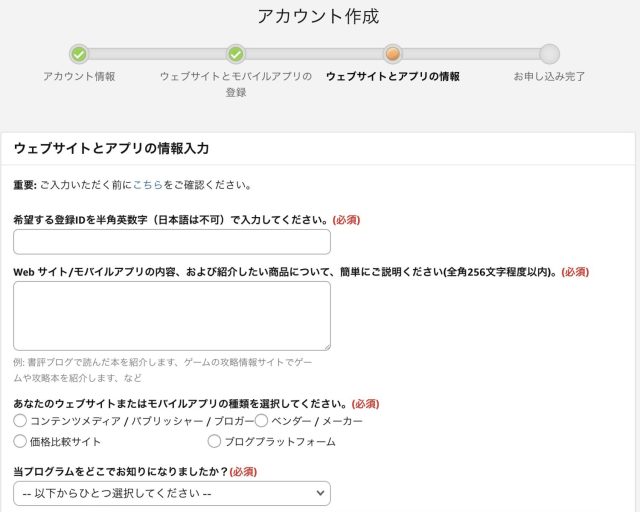Open the 以下からひとつ選択してください dropdown

[171, 493]
